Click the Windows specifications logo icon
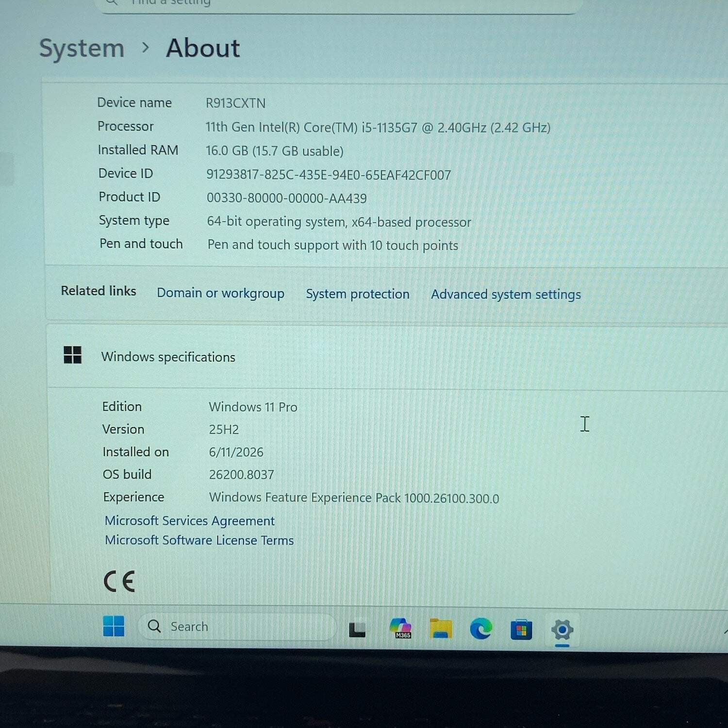Viewport: 728px width, 728px height. click(x=73, y=355)
